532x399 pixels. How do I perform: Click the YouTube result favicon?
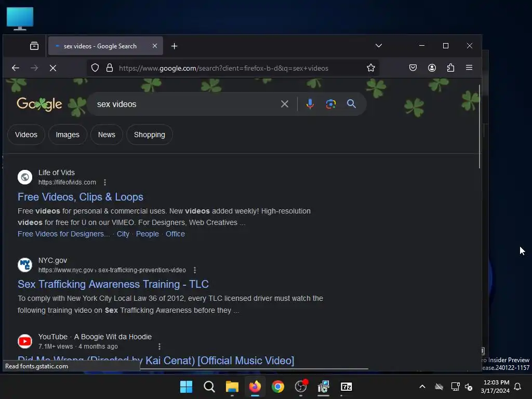point(25,341)
